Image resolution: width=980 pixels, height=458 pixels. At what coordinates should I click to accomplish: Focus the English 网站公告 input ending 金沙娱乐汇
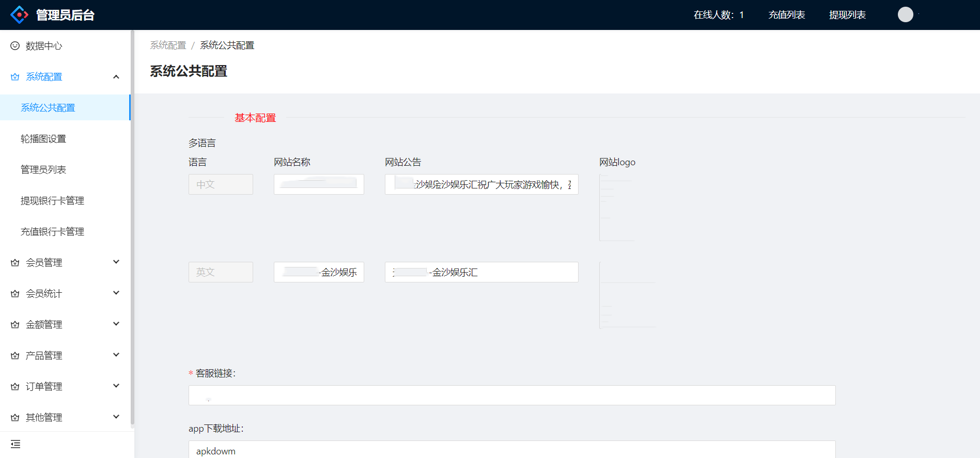pyautogui.click(x=481, y=272)
